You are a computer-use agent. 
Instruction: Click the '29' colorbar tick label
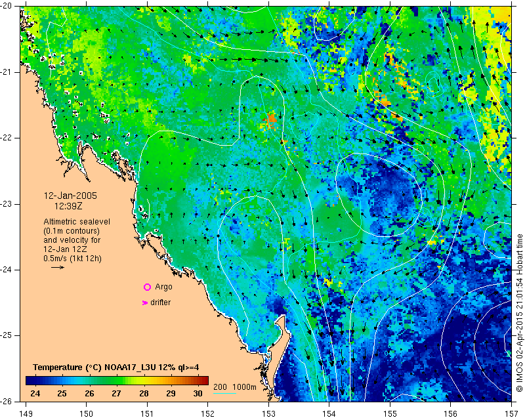171,393
